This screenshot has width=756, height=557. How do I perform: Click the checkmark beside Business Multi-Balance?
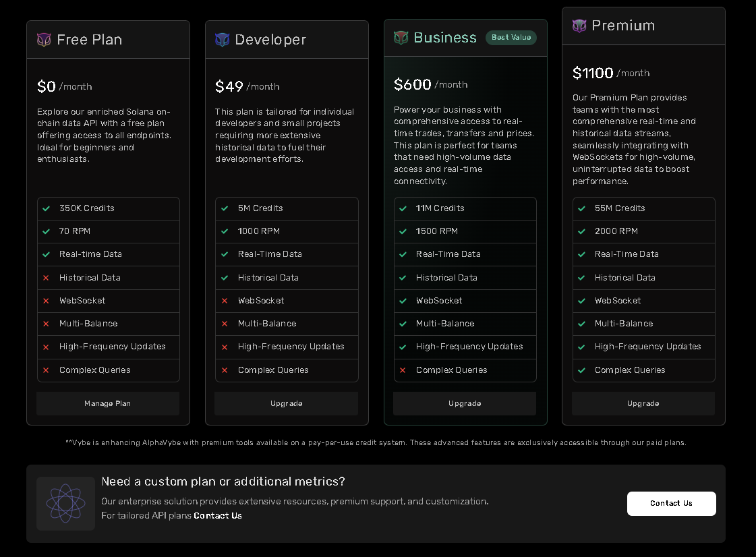point(403,324)
